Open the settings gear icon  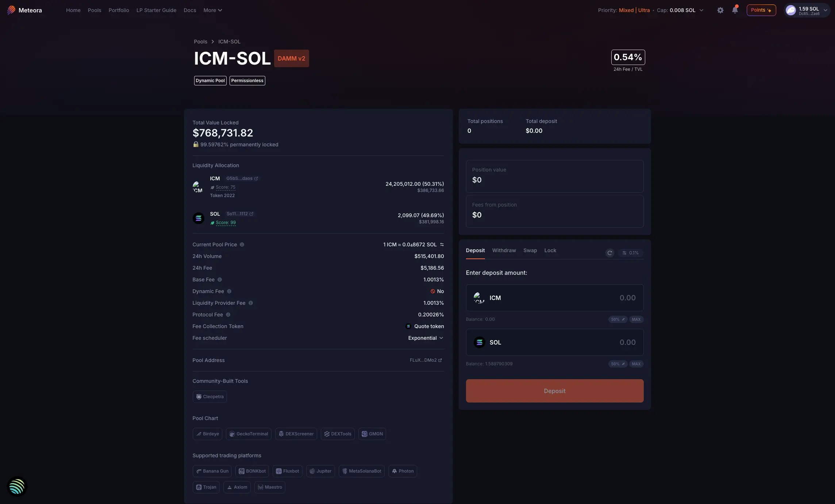click(720, 10)
